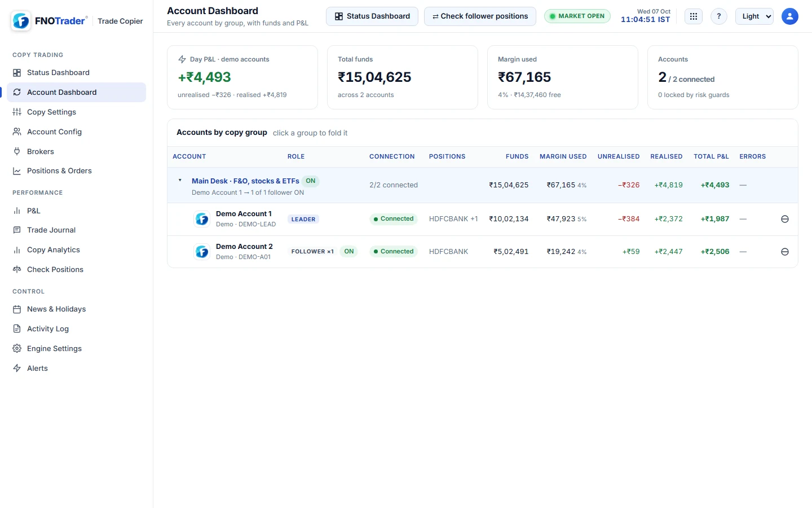
Task: Click the Demo Account 2 broker logo
Action: click(x=202, y=252)
